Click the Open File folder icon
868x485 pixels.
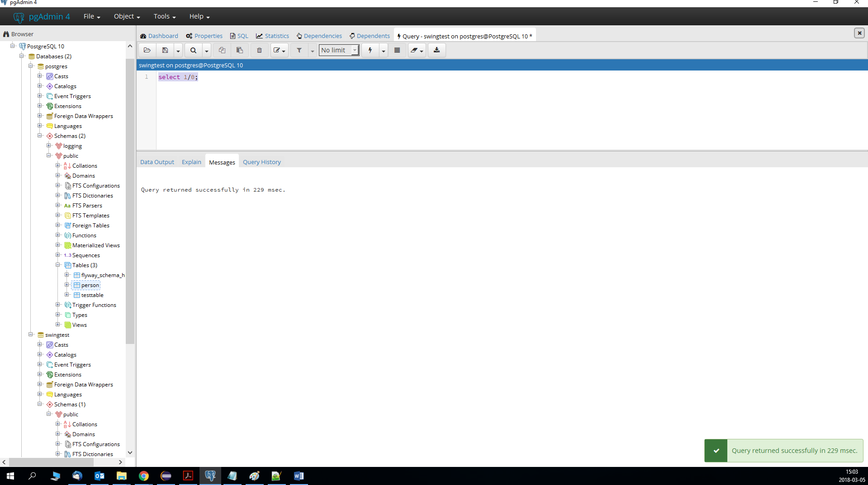147,50
